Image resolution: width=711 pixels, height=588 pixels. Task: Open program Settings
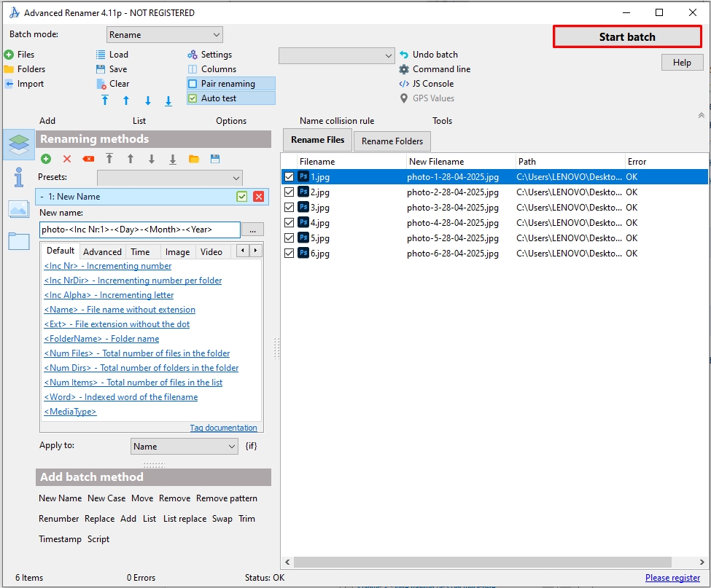click(x=210, y=55)
